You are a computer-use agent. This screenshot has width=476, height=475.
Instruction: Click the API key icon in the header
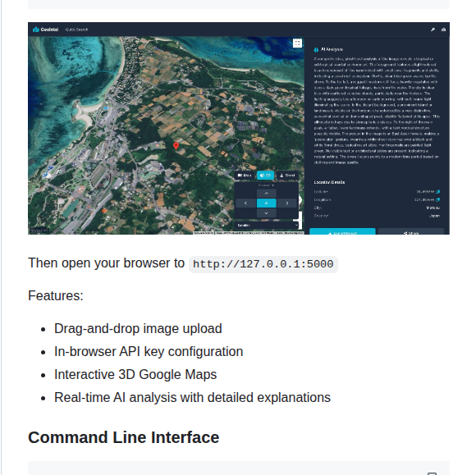tap(433, 30)
